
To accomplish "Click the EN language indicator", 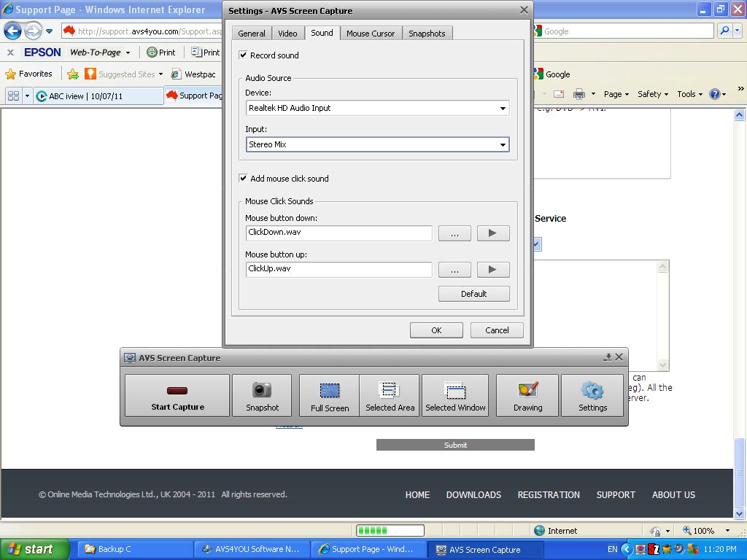I will (612, 549).
